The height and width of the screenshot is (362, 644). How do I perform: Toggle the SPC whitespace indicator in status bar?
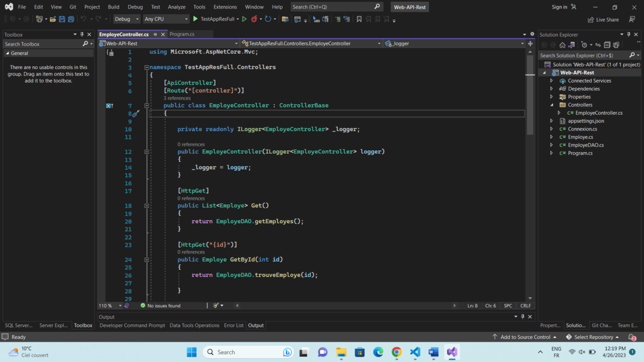point(508,305)
